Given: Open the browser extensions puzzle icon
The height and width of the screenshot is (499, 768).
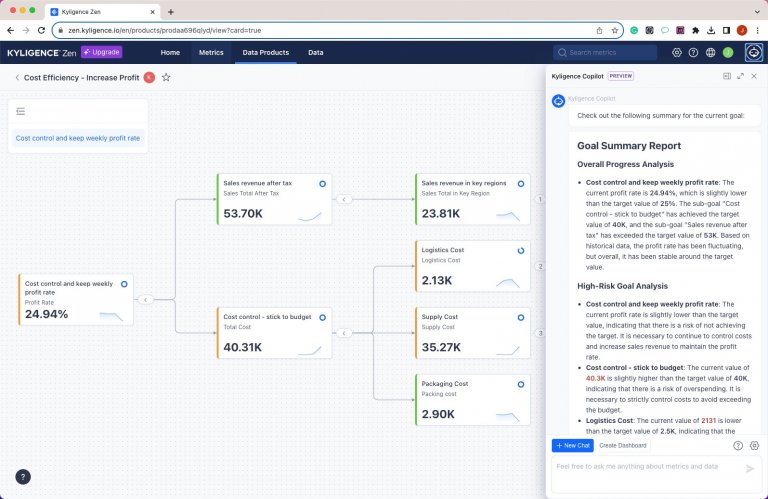Looking at the screenshot, I should click(x=696, y=30).
